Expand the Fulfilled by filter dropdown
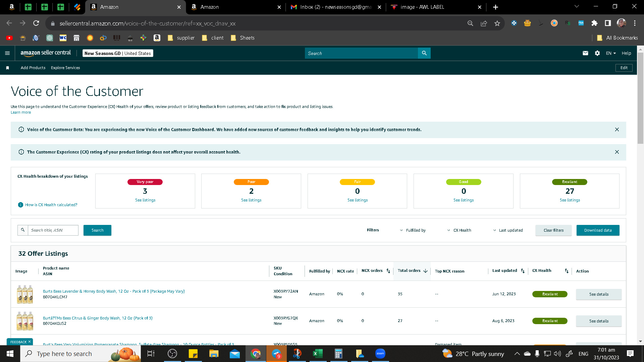This screenshot has height=362, width=644. pyautogui.click(x=413, y=230)
